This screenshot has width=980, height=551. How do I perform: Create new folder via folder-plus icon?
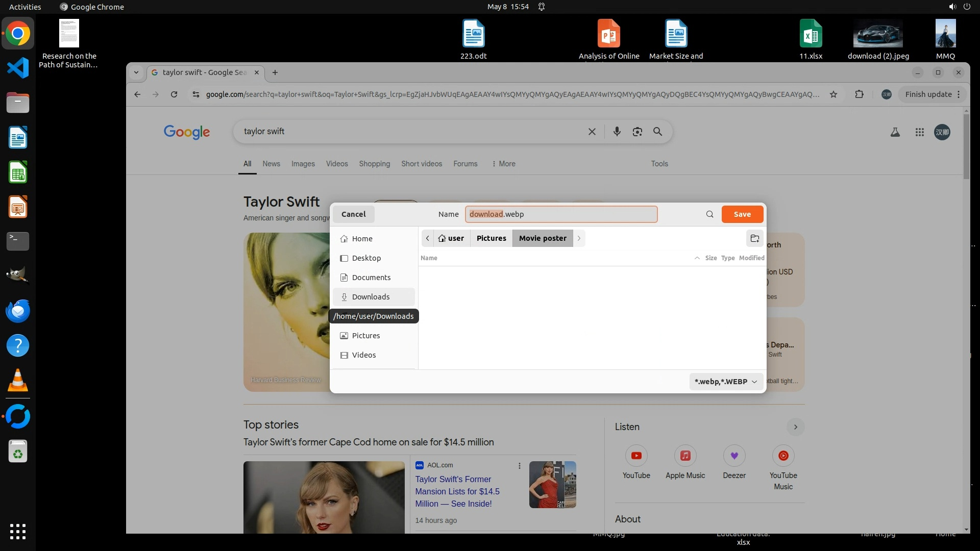[x=754, y=238]
